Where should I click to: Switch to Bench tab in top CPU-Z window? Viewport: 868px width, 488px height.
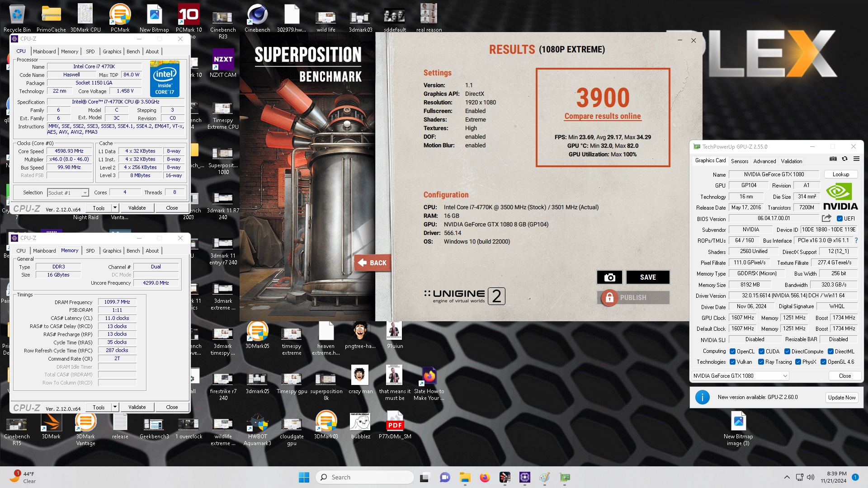[133, 52]
